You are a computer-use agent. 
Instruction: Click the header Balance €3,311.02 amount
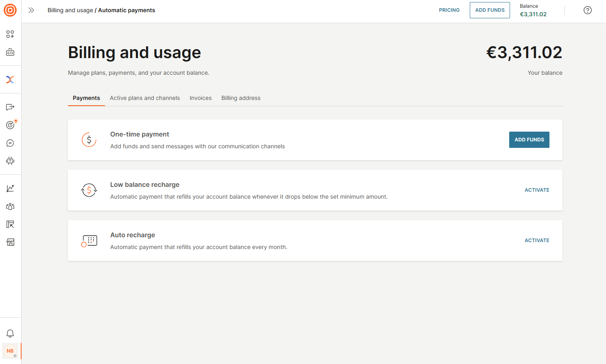[x=533, y=14]
